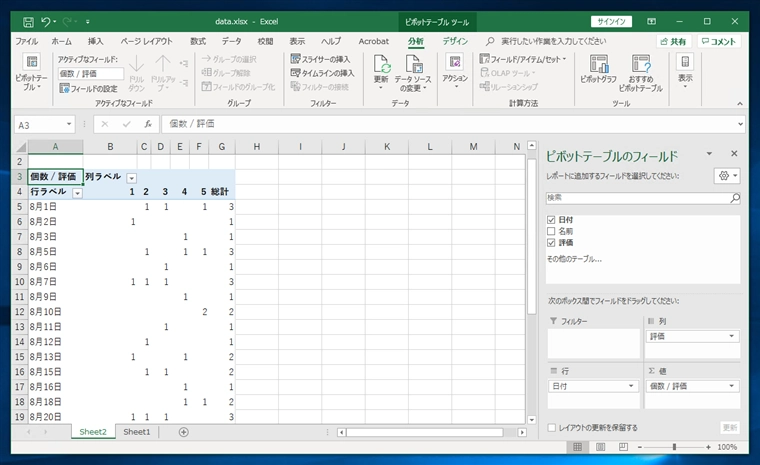Click the zoom slider at bottom right

(x=674, y=447)
